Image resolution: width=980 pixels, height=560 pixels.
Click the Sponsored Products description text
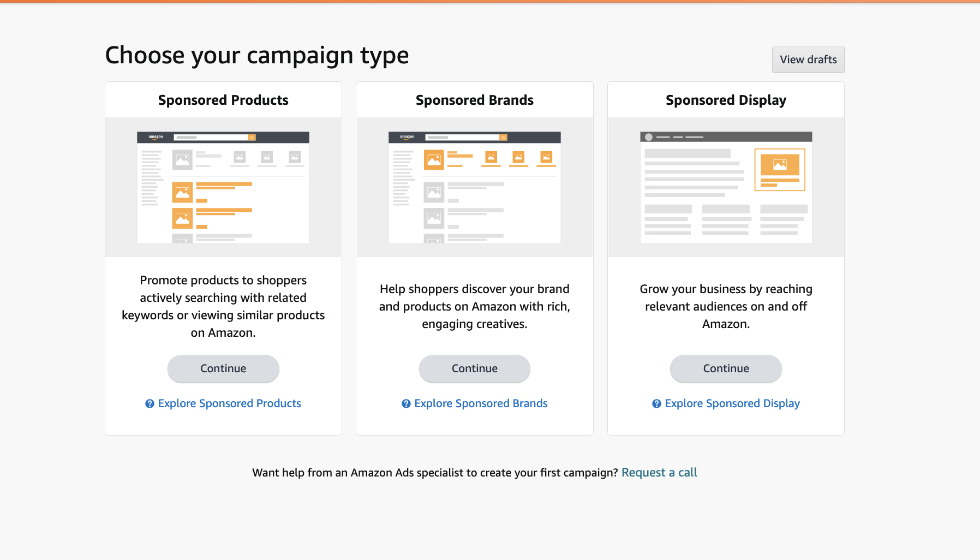(223, 306)
